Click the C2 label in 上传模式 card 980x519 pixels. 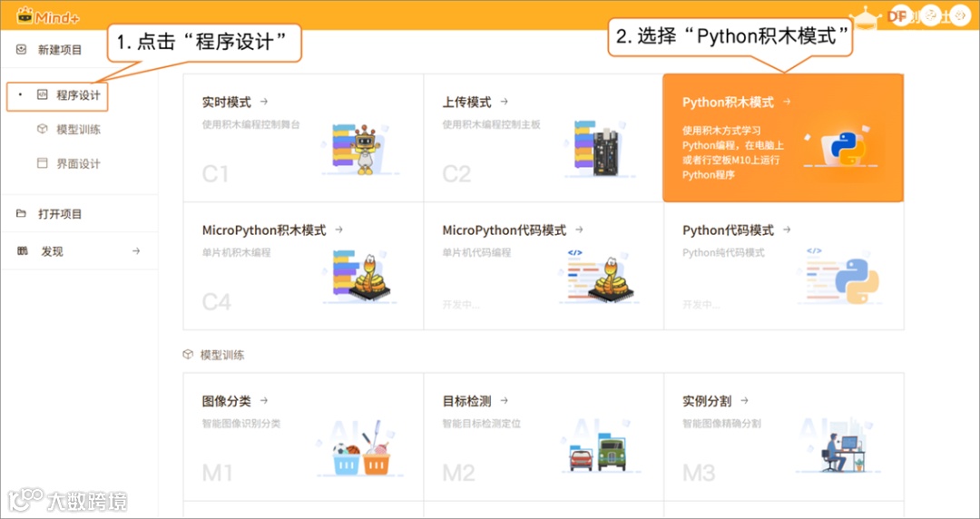click(x=456, y=174)
